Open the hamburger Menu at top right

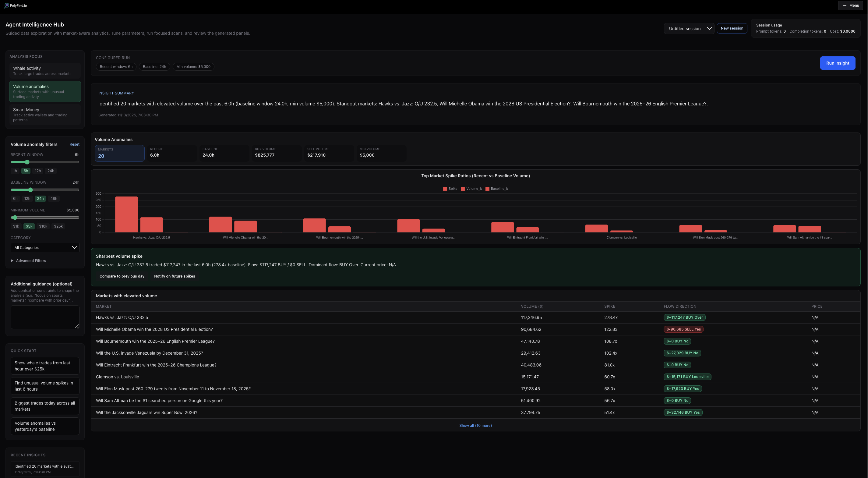point(850,5)
